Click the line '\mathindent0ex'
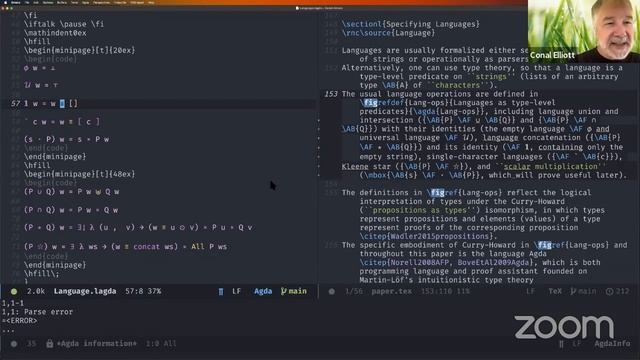The width and height of the screenshot is (640, 360). click(55, 33)
